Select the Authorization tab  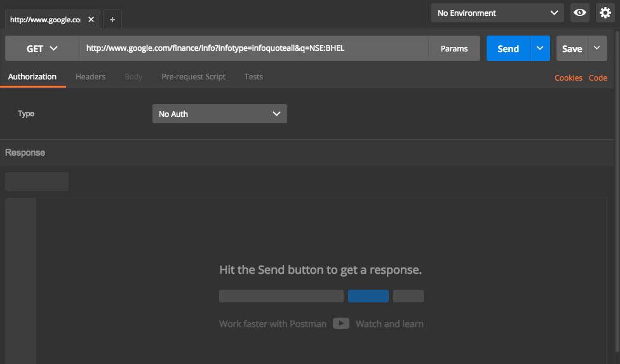point(32,77)
